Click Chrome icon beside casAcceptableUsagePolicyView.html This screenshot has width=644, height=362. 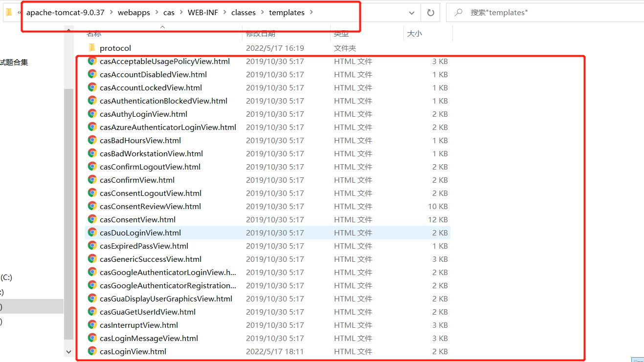(92, 61)
